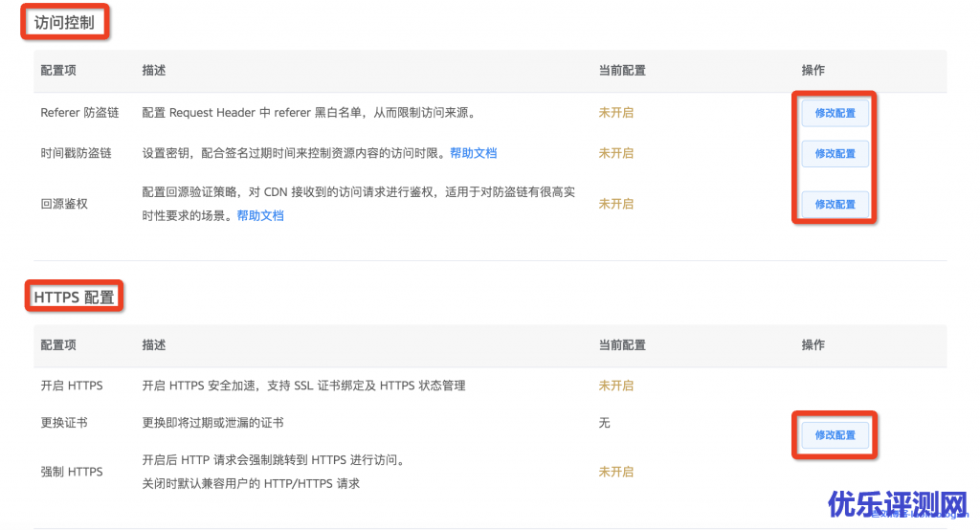Open 帮助文档 link in 回源鉴权 description
Viewport: 980px width, 530px height.
pyautogui.click(x=260, y=215)
